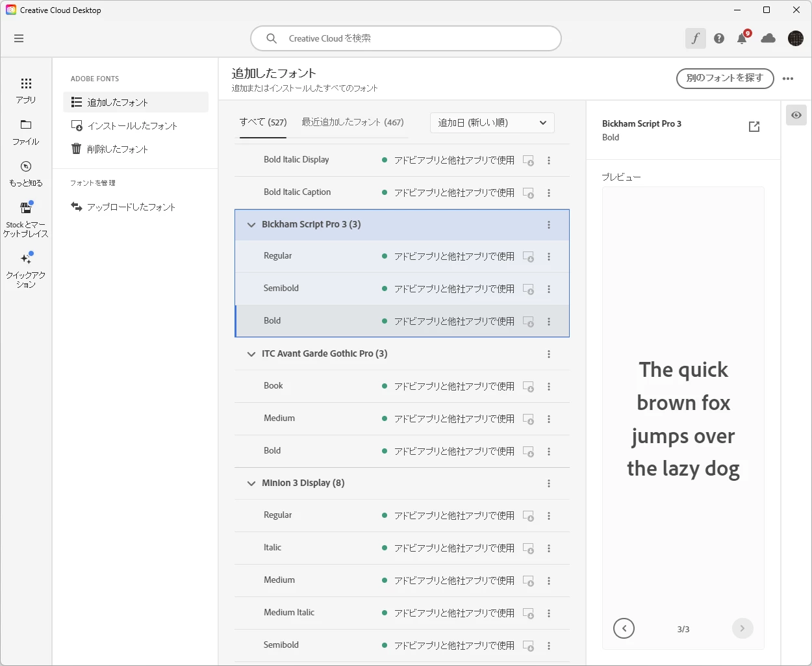
Task: Show the previous preview sample
Action: 624,628
